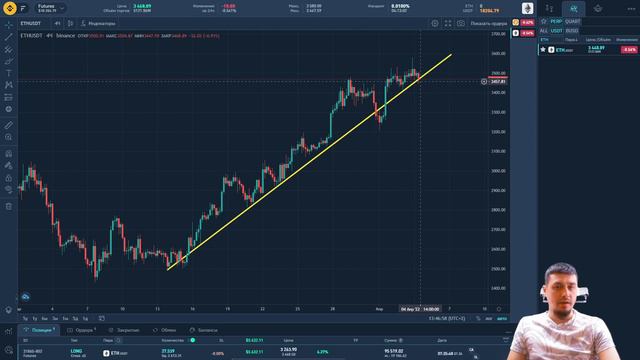
Task: Toggle percent price scale
Action: pyautogui.click(x=478, y=318)
